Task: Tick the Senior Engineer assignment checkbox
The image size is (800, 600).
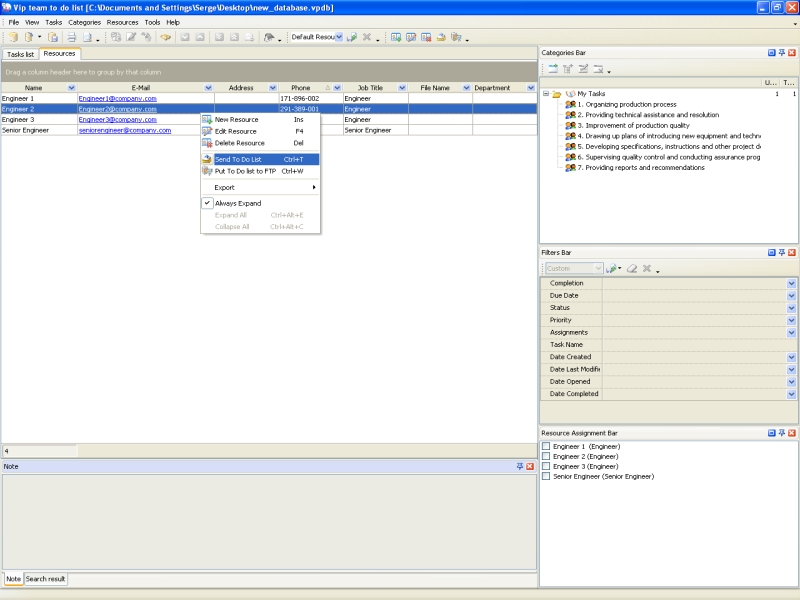Action: coord(546,476)
